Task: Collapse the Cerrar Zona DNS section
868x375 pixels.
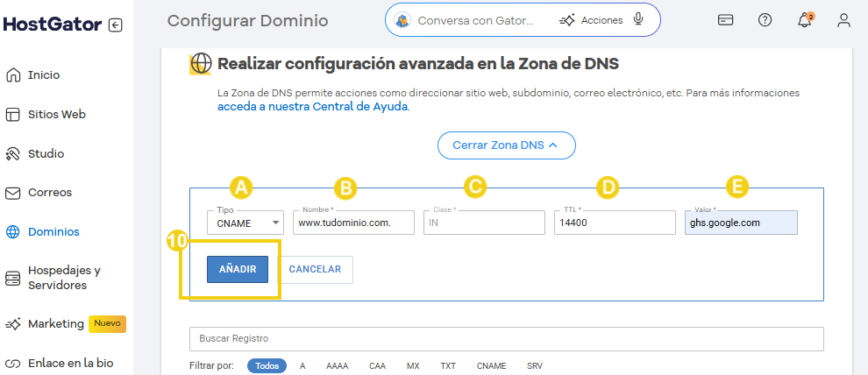Action: (x=506, y=145)
